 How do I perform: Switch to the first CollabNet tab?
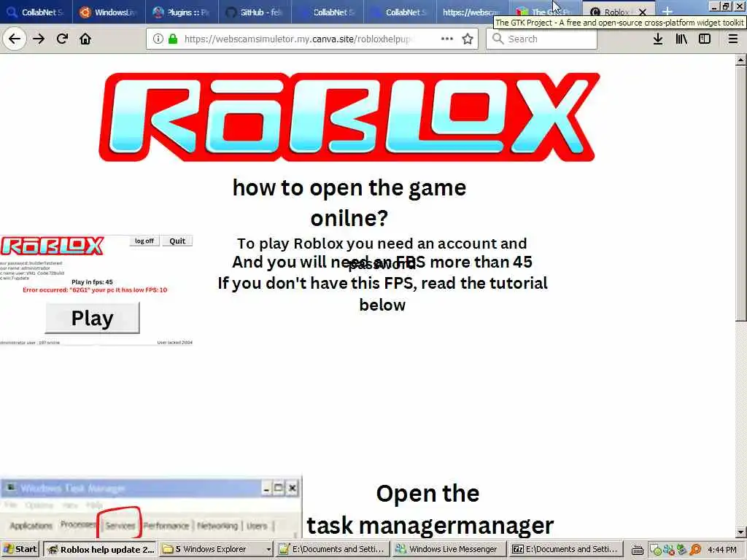click(x=36, y=12)
